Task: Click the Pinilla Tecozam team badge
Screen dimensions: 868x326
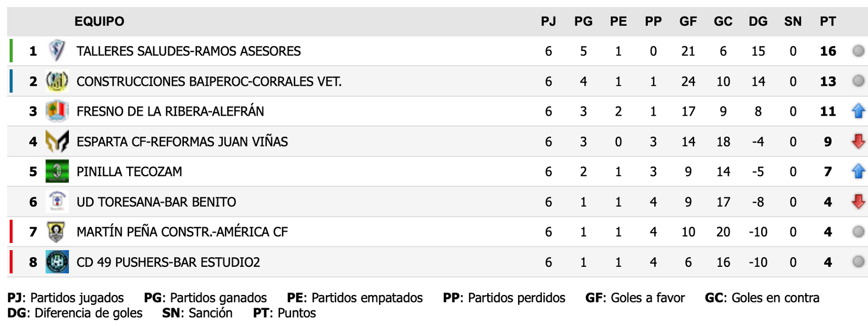Action: click(x=57, y=171)
